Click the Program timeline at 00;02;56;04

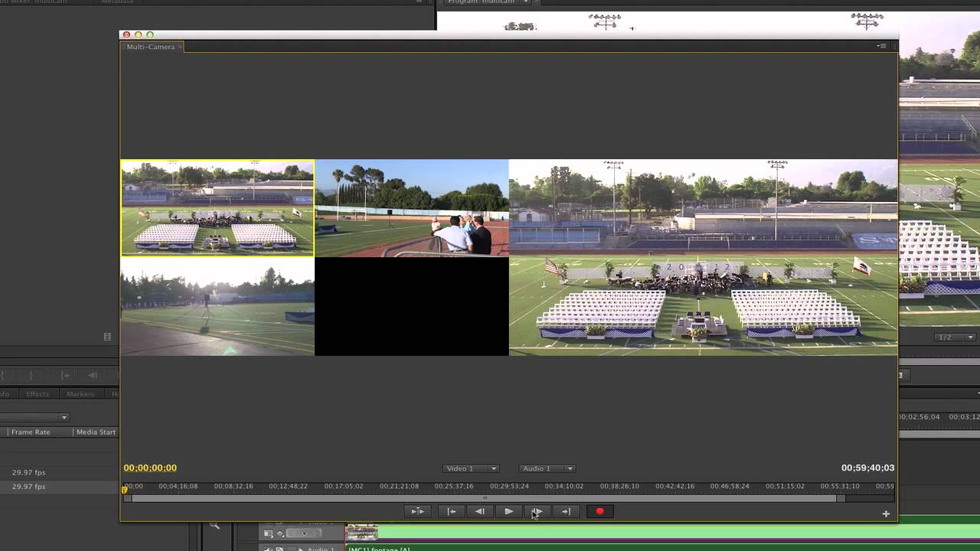point(919,416)
